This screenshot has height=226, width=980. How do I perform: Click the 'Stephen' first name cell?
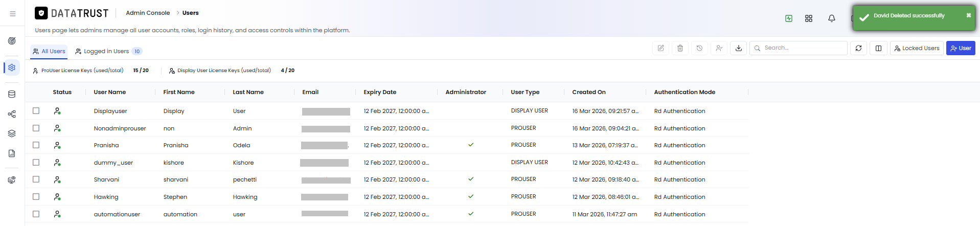pos(175,197)
